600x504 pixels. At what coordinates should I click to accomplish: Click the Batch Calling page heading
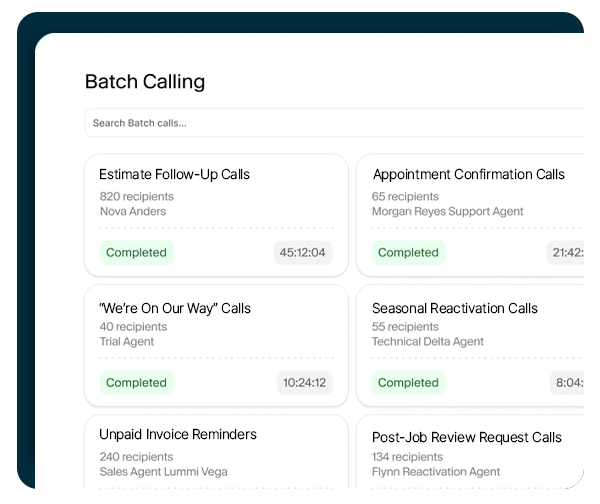(x=145, y=82)
